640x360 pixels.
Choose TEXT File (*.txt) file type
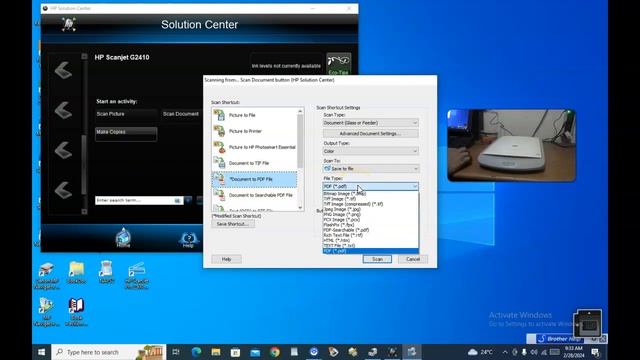[x=371, y=246]
